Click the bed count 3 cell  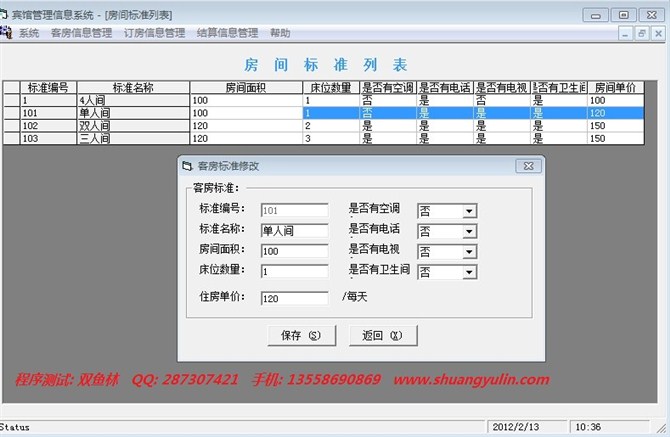(x=331, y=138)
